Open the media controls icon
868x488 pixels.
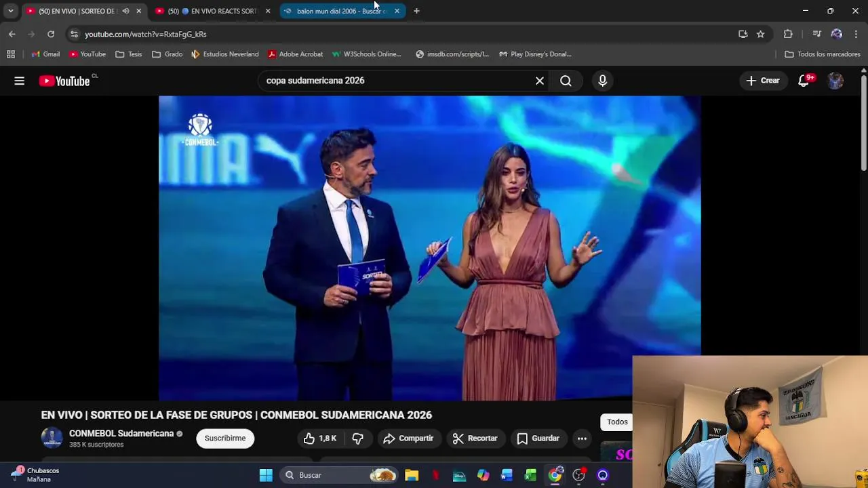[x=817, y=34]
